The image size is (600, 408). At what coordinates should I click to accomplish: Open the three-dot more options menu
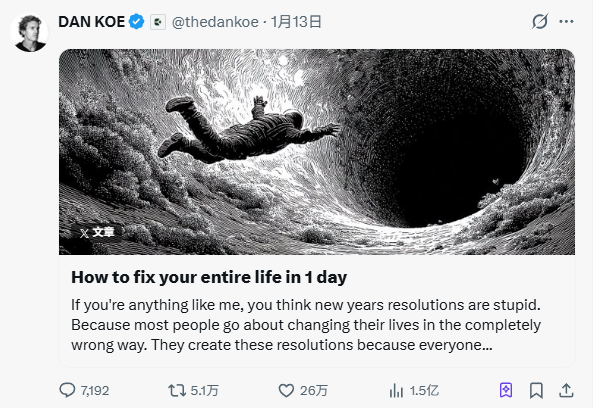(x=568, y=22)
